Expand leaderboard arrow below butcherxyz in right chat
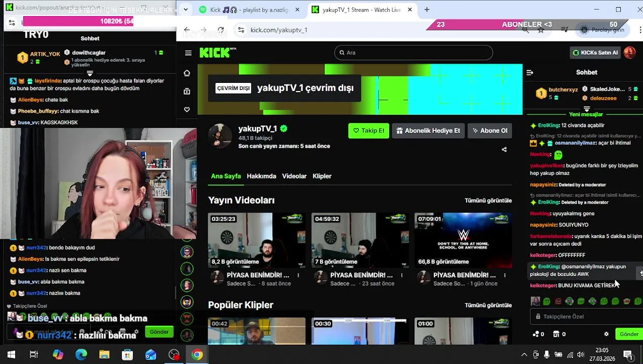The height and width of the screenshot is (364, 643). pyautogui.click(x=586, y=109)
